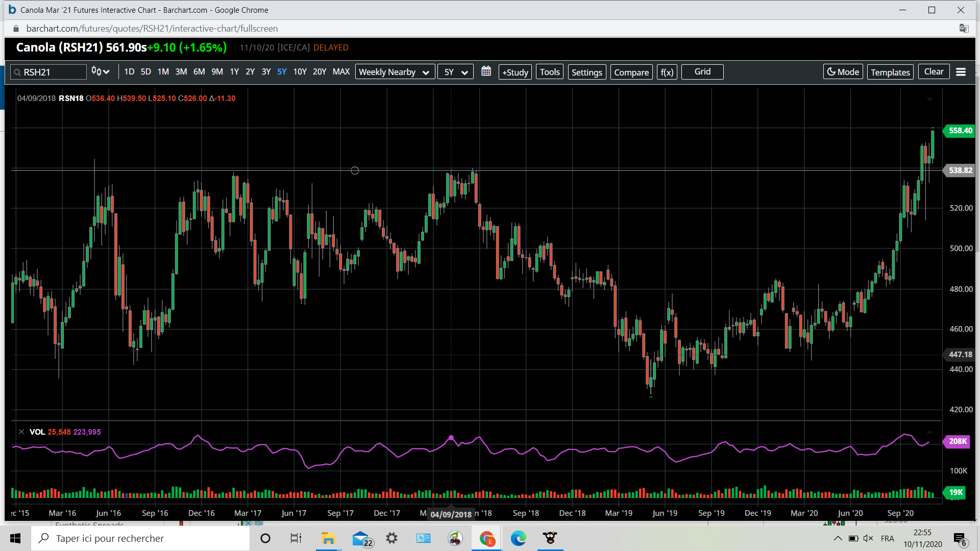Select the 1Y time range
Screen dimensions: 980x551
(234, 72)
